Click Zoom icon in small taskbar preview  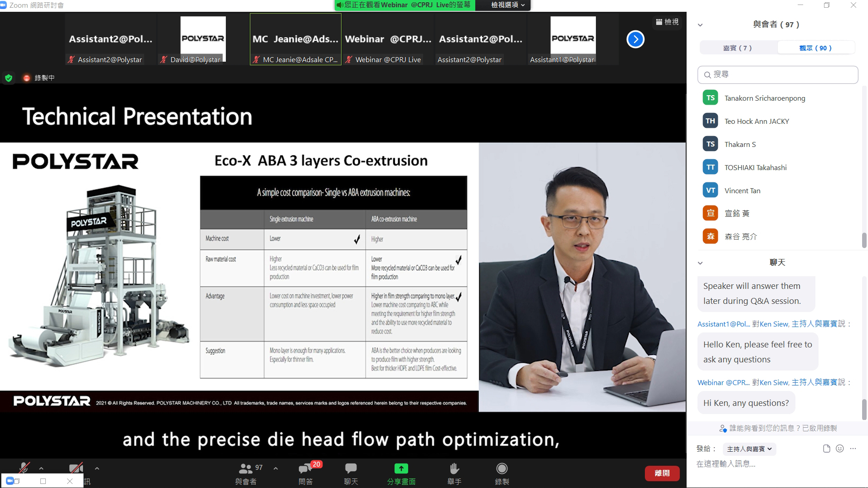pyautogui.click(x=10, y=481)
